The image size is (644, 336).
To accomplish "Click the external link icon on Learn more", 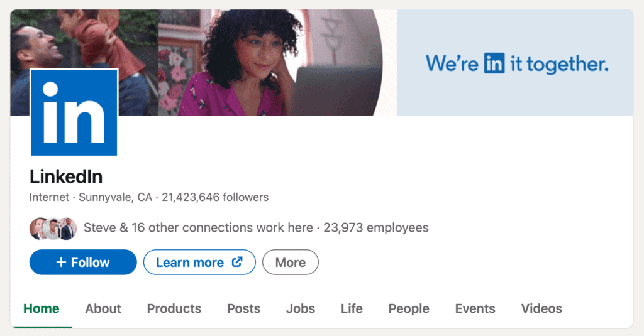I will 237,262.
